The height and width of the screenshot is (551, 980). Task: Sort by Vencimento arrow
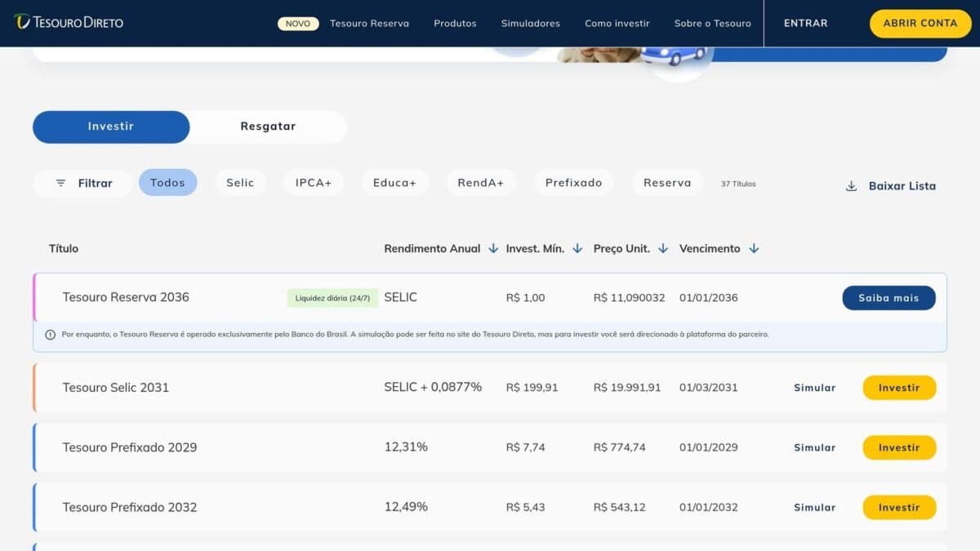click(754, 248)
